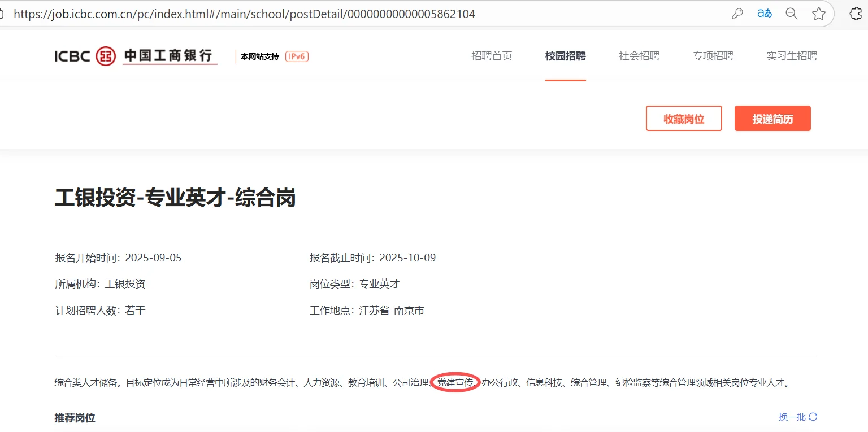Open the 实习生招聘 tab
868x432 pixels.
click(x=792, y=56)
